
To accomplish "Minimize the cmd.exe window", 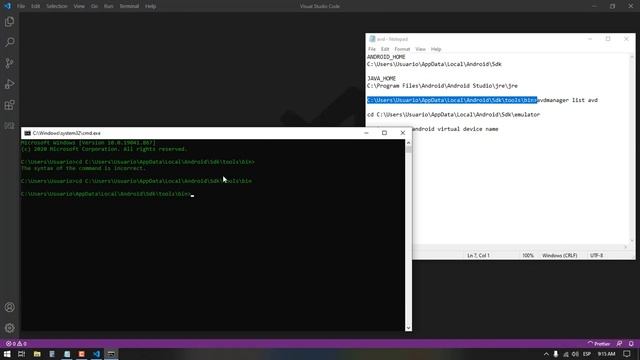I will 366,133.
